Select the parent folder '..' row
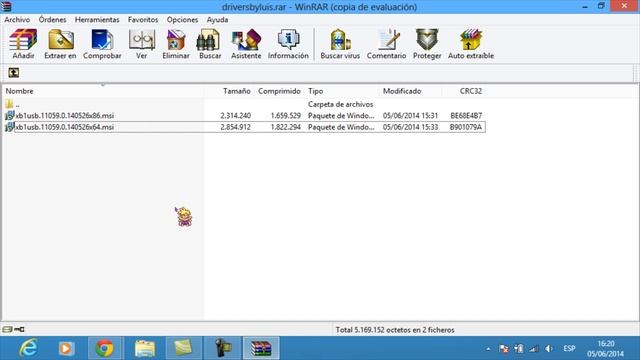This screenshot has width=640, height=360. click(x=244, y=104)
